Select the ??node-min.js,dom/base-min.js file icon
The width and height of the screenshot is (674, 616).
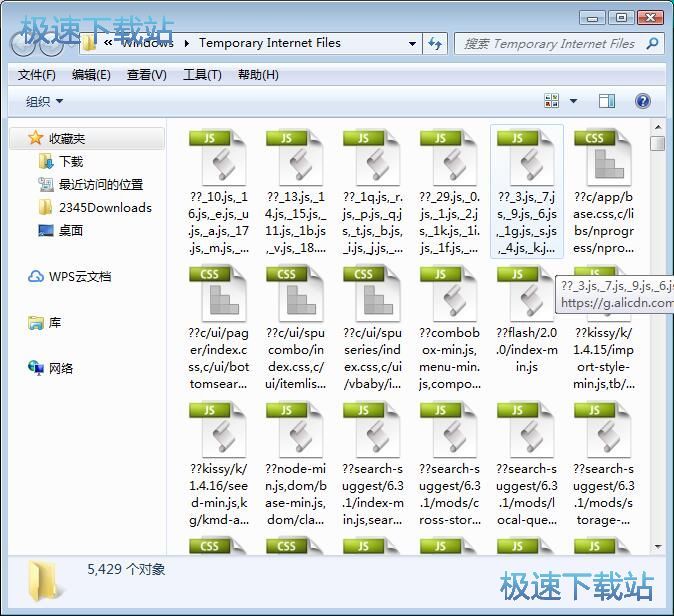[295, 429]
